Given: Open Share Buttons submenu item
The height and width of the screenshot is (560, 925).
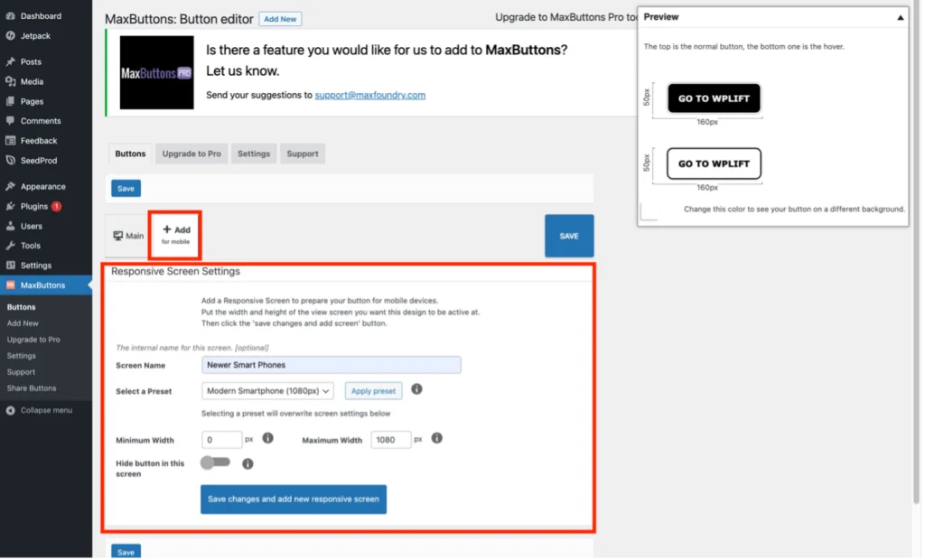Looking at the screenshot, I should click(x=32, y=389).
